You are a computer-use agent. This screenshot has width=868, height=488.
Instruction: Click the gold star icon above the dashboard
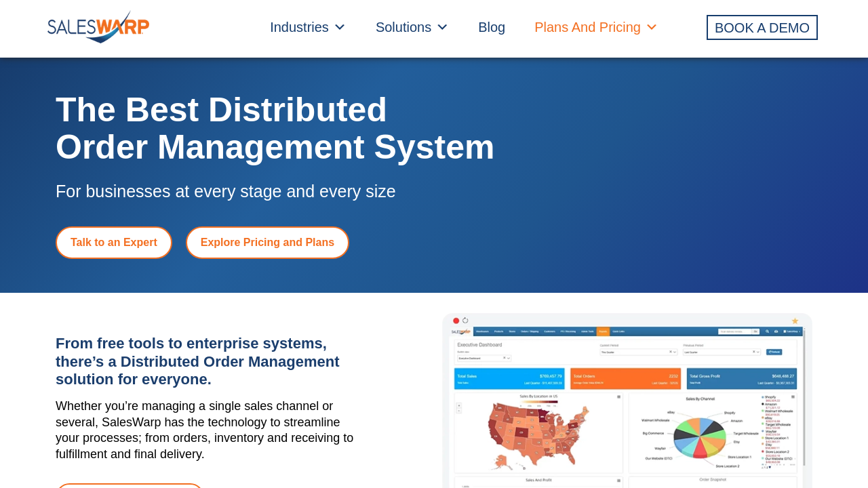pos(795,321)
